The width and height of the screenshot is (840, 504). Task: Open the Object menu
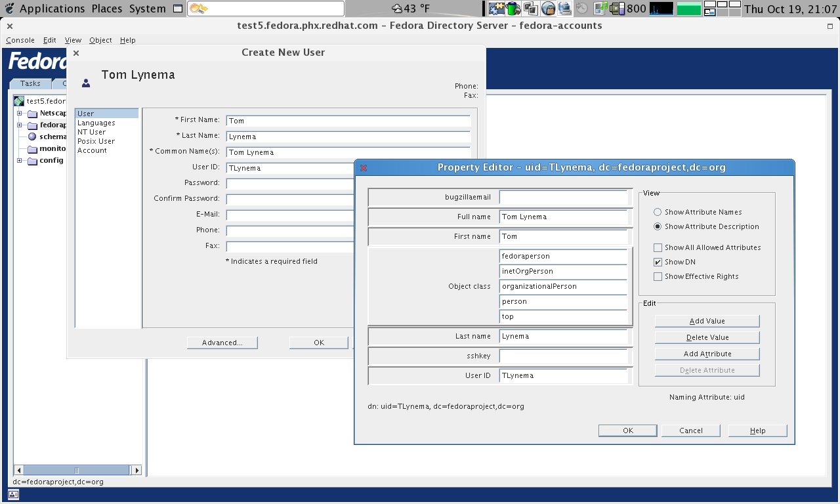click(x=100, y=40)
